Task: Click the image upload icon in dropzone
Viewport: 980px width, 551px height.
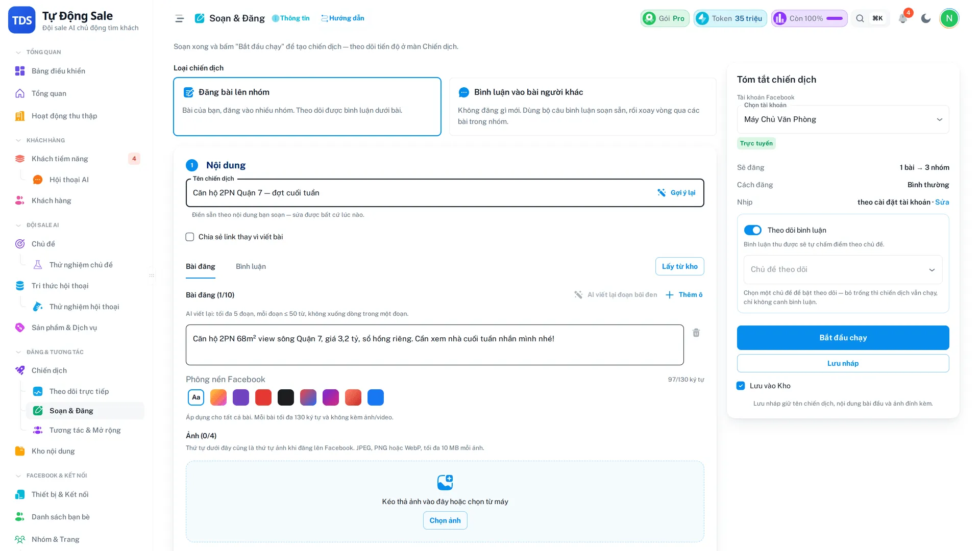Action: [x=445, y=482]
